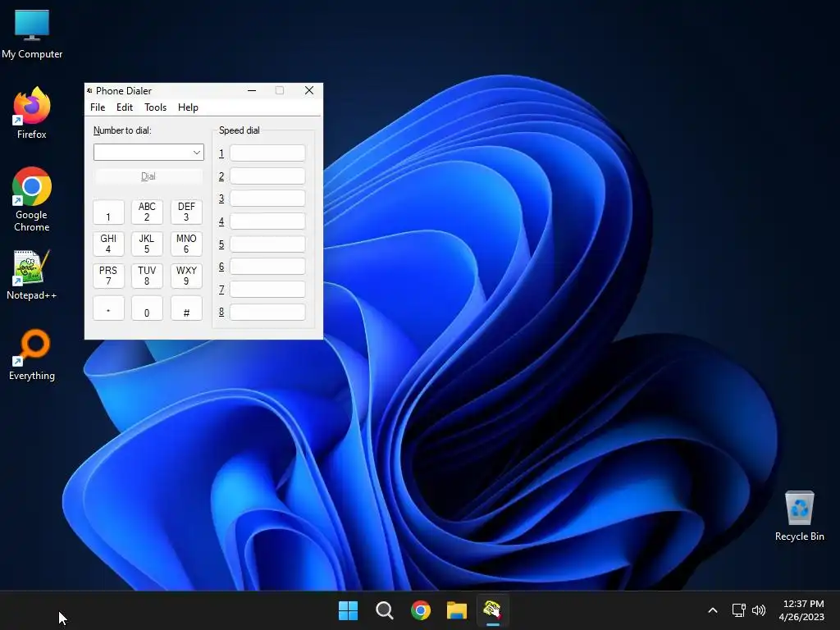Viewport: 840px width, 630px height.
Task: Close the Phone Dialer window
Action: tap(309, 90)
